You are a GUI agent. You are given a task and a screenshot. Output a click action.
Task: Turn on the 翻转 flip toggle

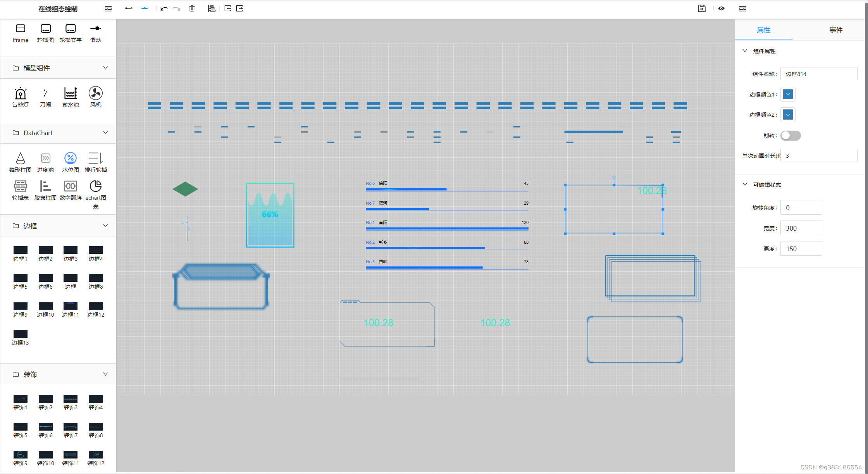pos(790,135)
